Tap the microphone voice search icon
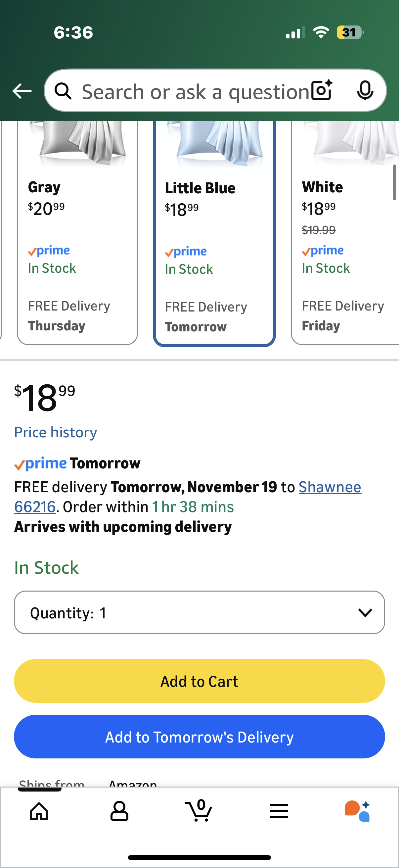 (365, 90)
